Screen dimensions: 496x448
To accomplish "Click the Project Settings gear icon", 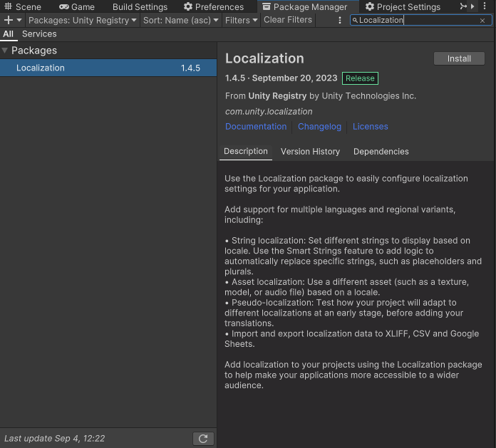I will click(370, 6).
